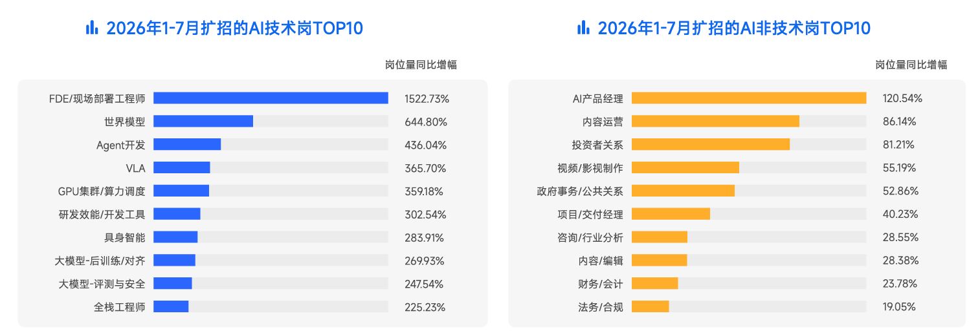Click the VLA label

(x=135, y=168)
